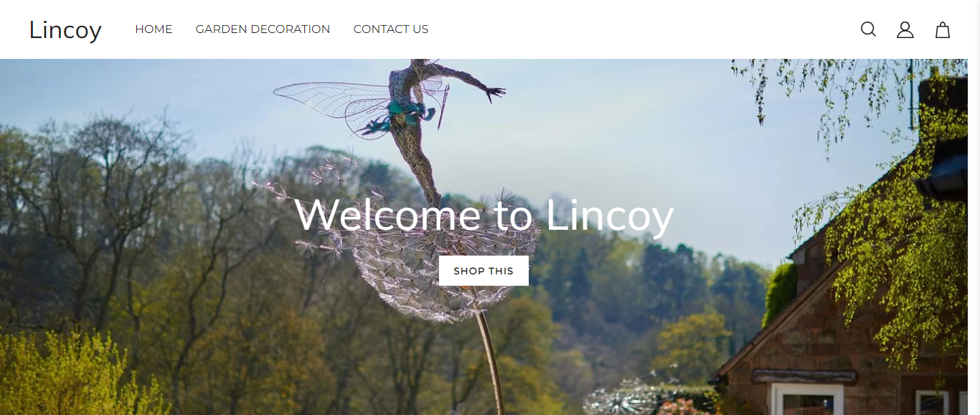Click the Welcome to Lincoy heading
This screenshot has width=980, height=415.
pos(484,215)
